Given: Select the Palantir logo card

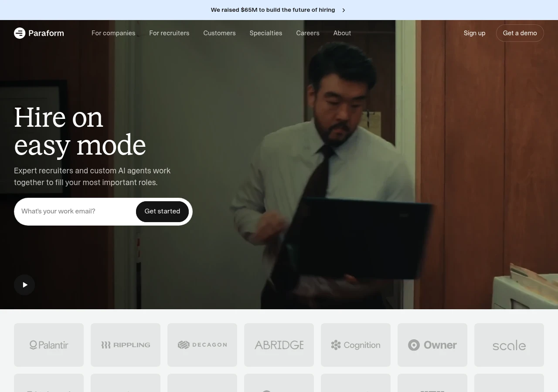Looking at the screenshot, I should [49, 345].
